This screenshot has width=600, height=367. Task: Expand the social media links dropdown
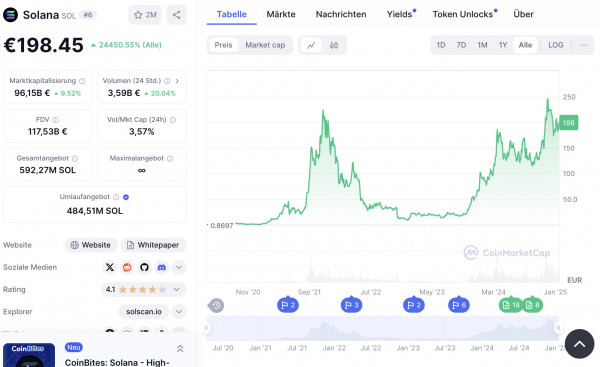click(179, 267)
